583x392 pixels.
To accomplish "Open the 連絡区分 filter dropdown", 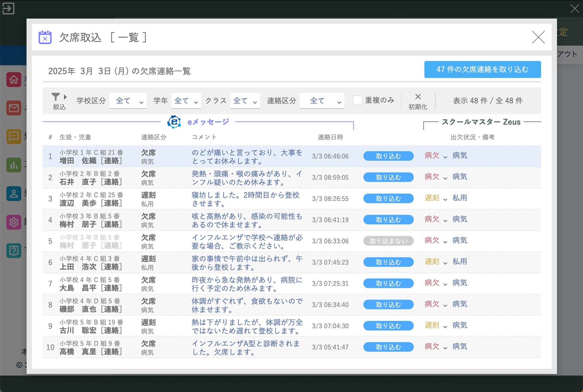I will point(322,101).
